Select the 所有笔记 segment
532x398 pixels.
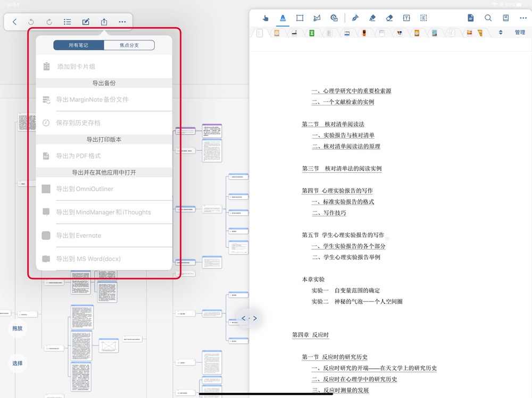pos(79,45)
